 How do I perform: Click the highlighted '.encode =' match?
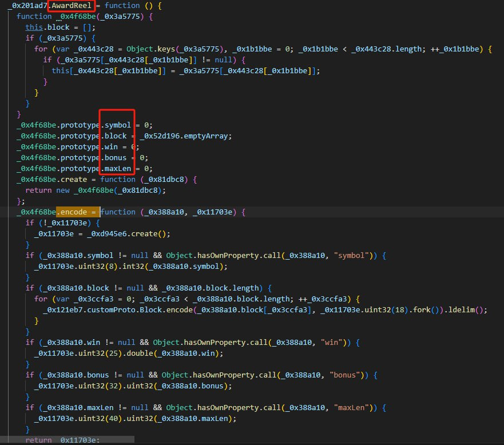78,212
